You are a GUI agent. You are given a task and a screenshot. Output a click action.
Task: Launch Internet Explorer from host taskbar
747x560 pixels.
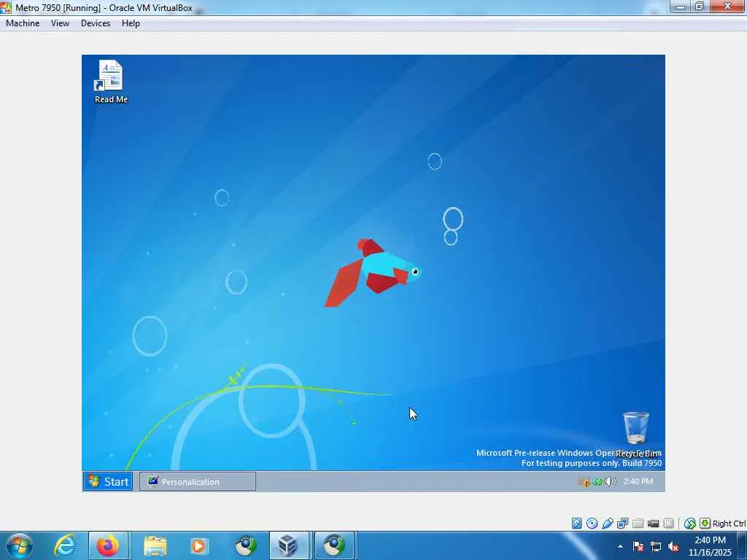pyautogui.click(x=65, y=545)
